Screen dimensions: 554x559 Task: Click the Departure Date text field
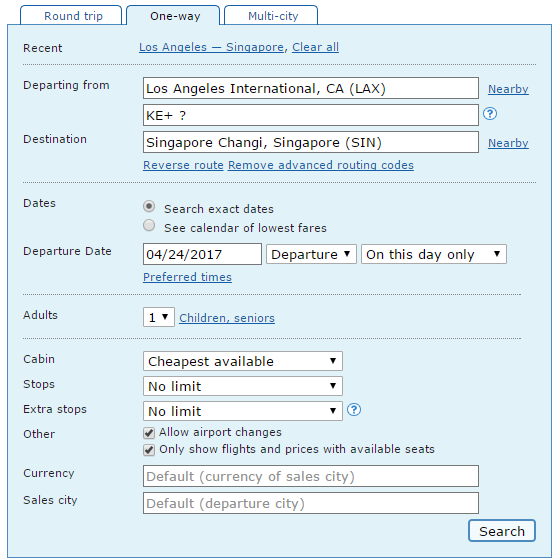(202, 254)
